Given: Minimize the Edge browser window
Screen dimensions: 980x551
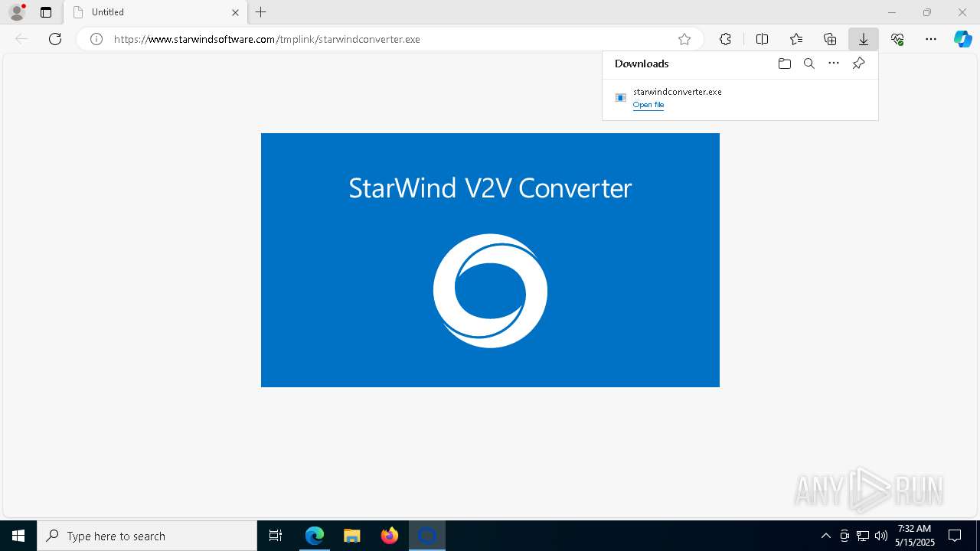Looking at the screenshot, I should coord(892,12).
